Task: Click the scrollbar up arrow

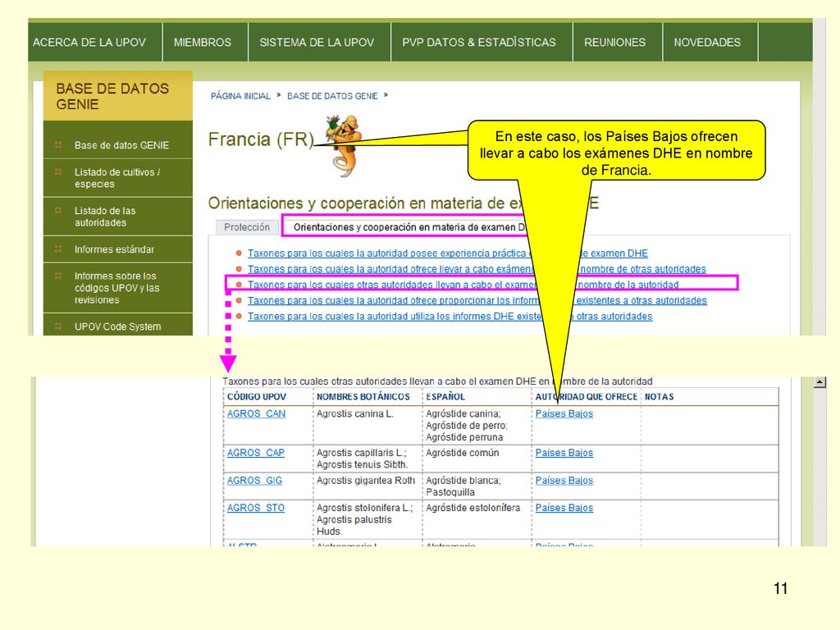Action: (819, 382)
